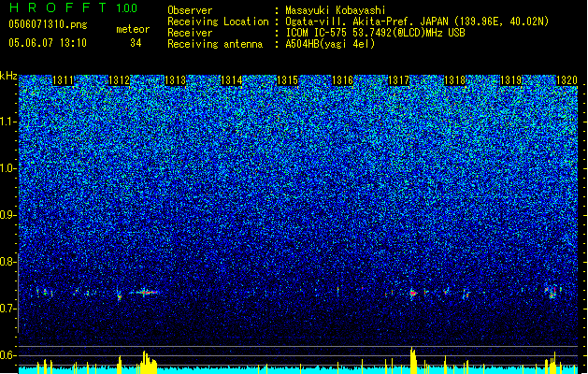Select the 1315 time marker

click(287, 80)
